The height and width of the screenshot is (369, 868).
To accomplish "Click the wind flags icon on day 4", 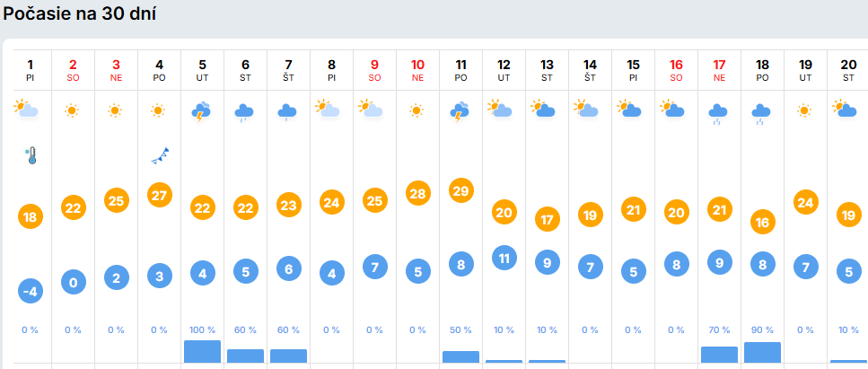I will coord(160,155).
